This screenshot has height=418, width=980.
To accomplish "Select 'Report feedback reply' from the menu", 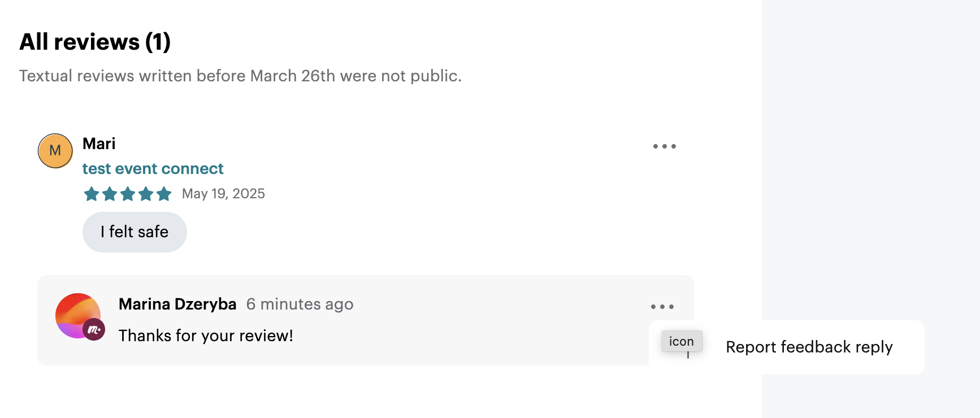I will (809, 347).
